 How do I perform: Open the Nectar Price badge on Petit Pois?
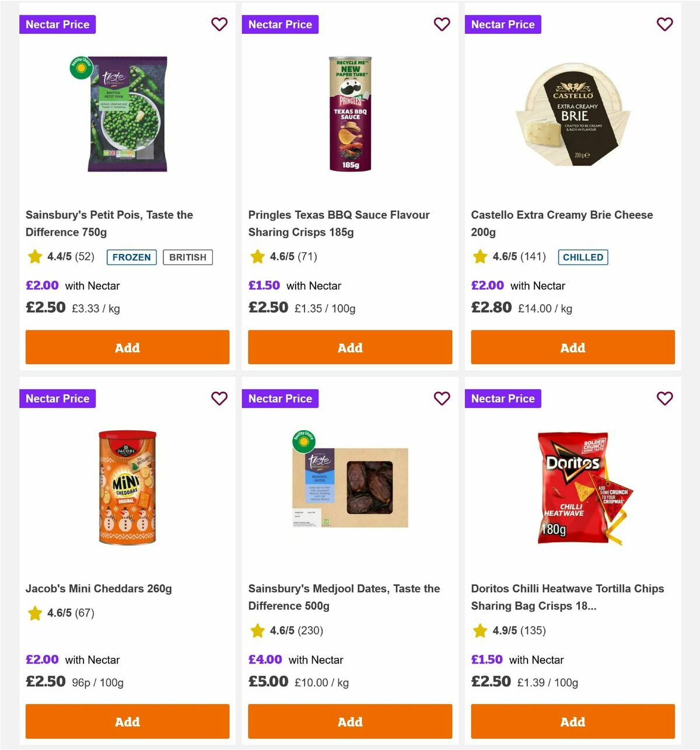pyautogui.click(x=57, y=25)
